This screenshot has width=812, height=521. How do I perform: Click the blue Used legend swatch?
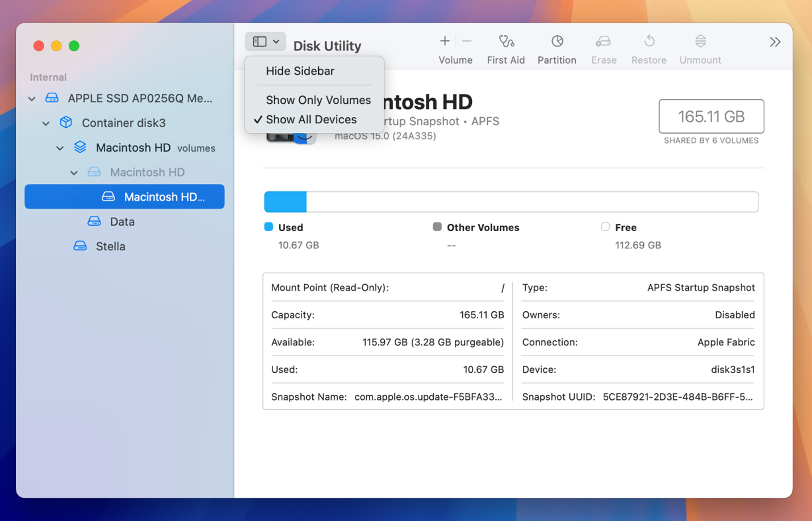(269, 227)
